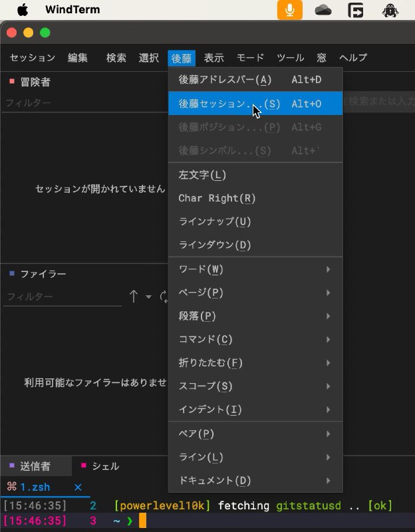415x532 pixels.
Task: Select ラインナップ(U) menu entry
Action: 255,221
